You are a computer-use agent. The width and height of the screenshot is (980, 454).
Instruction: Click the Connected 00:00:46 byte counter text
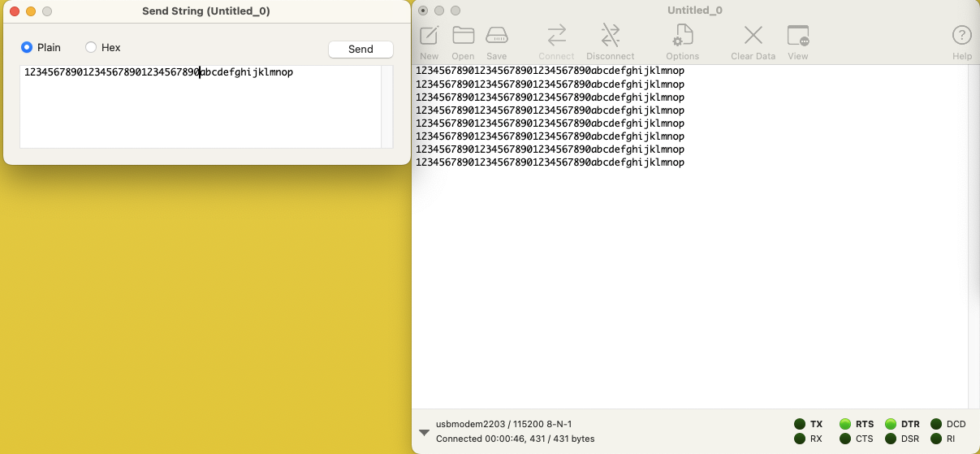coord(515,439)
